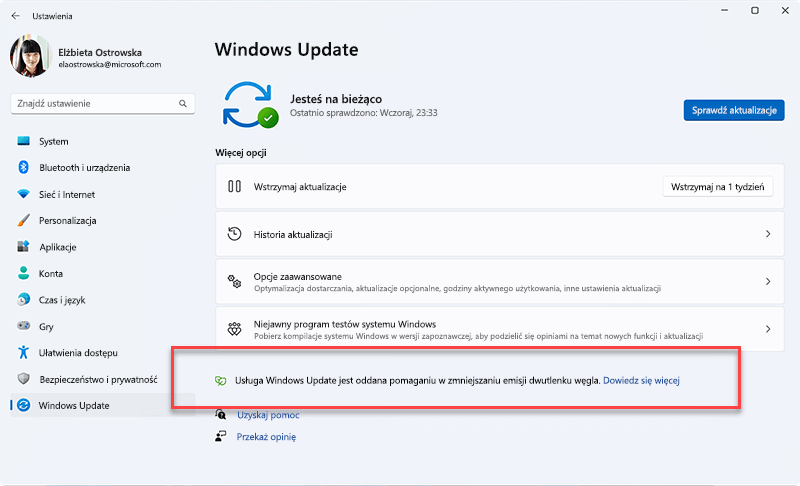This screenshot has height=486, width=800.
Task: Open the System settings category
Action: click(x=54, y=141)
